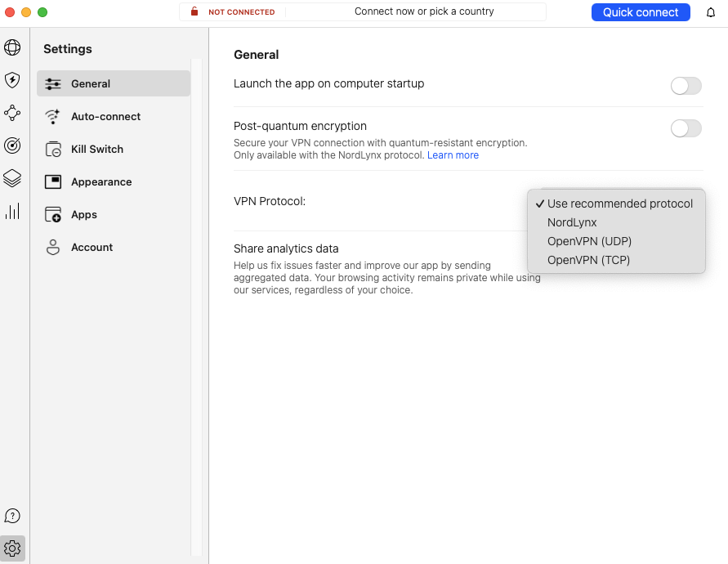Image resolution: width=728 pixels, height=564 pixels.
Task: Open the globe server map icon
Action: pyautogui.click(x=12, y=47)
